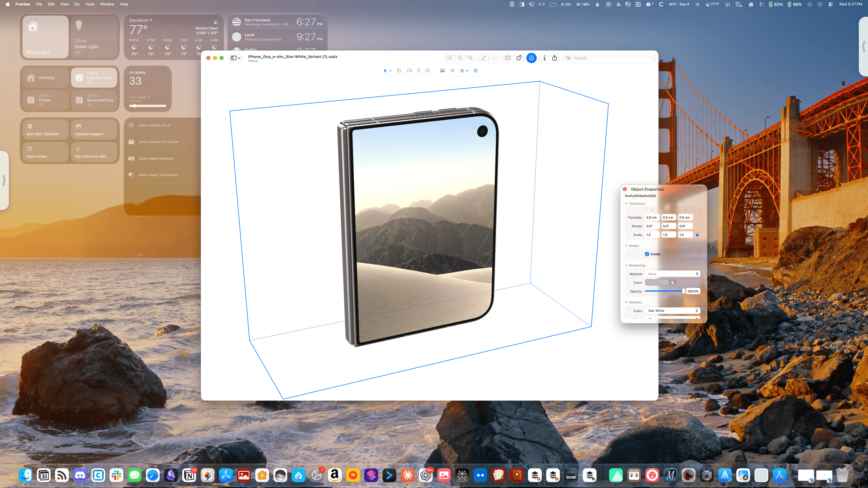This screenshot has height=488, width=868.
Task: Open the Edit menu
Action: point(51,4)
